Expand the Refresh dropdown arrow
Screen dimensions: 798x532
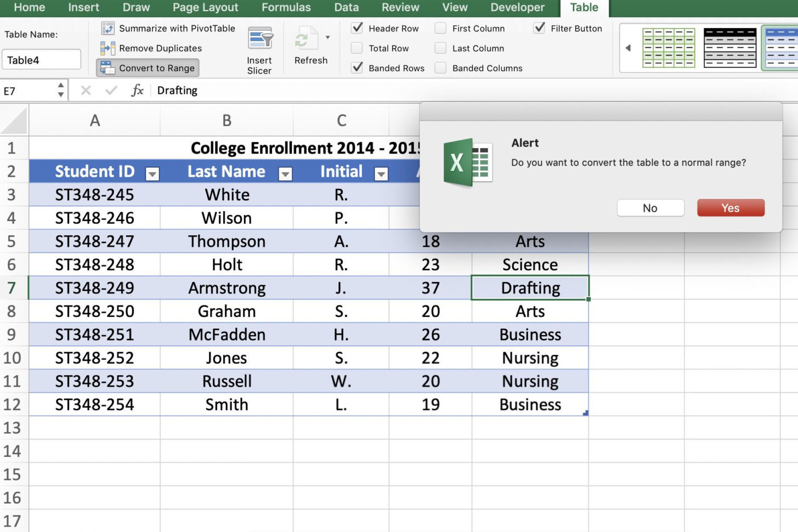[x=328, y=38]
